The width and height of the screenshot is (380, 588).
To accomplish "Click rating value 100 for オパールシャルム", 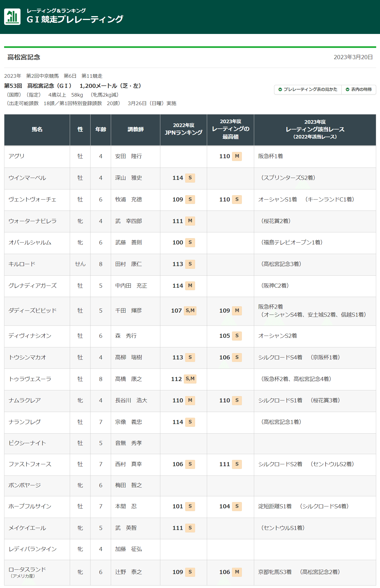I will pyautogui.click(x=178, y=242).
